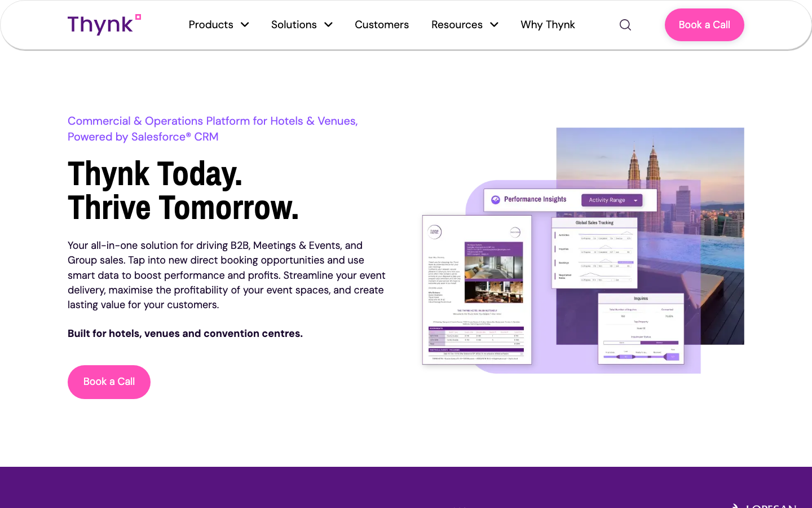Open the Resources menu
Viewport: 812px width, 508px height.
(x=457, y=25)
